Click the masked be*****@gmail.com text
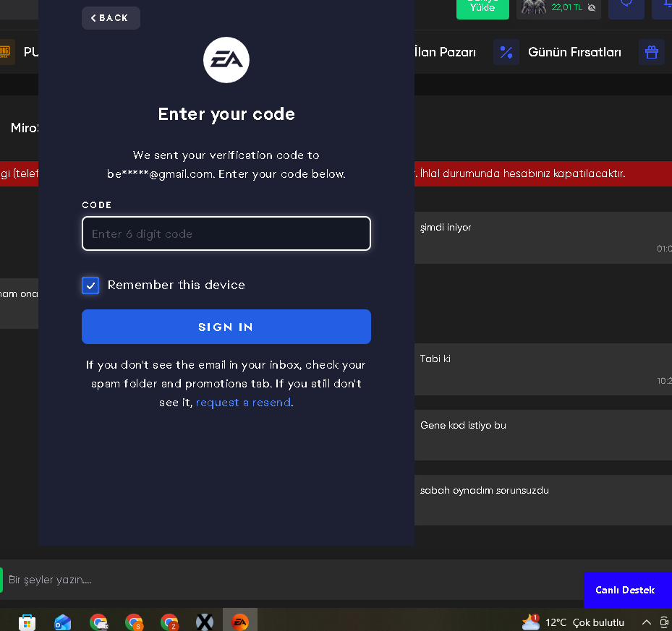This screenshot has height=631, width=672. 161,174
